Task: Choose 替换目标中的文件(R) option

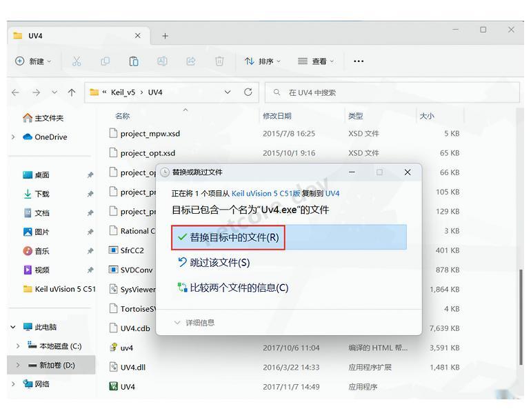Action: point(289,237)
